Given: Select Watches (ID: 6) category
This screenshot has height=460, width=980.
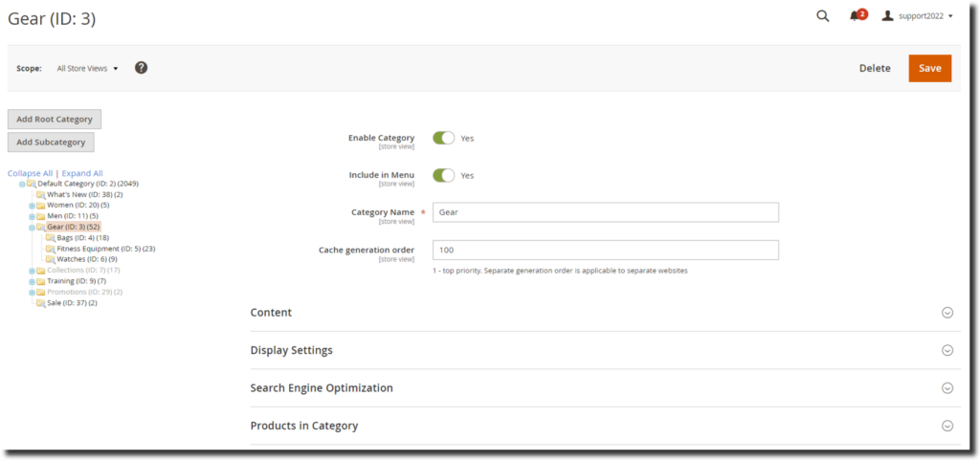Looking at the screenshot, I should coord(87,259).
